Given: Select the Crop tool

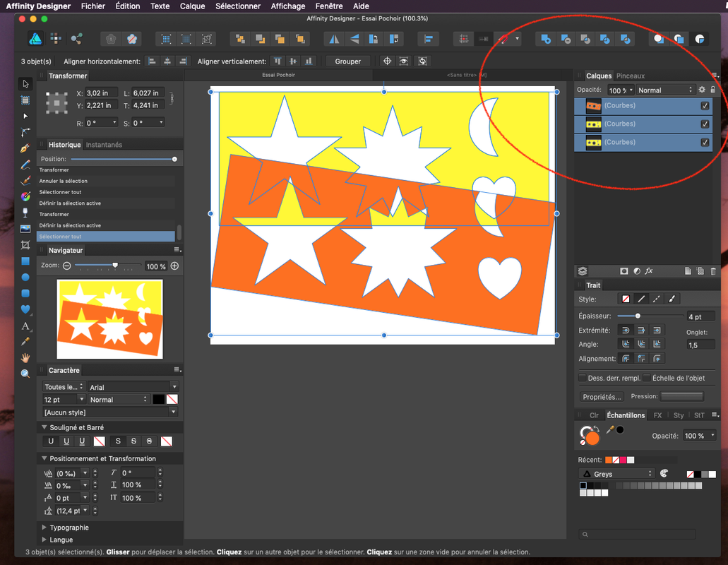Looking at the screenshot, I should coord(25,244).
